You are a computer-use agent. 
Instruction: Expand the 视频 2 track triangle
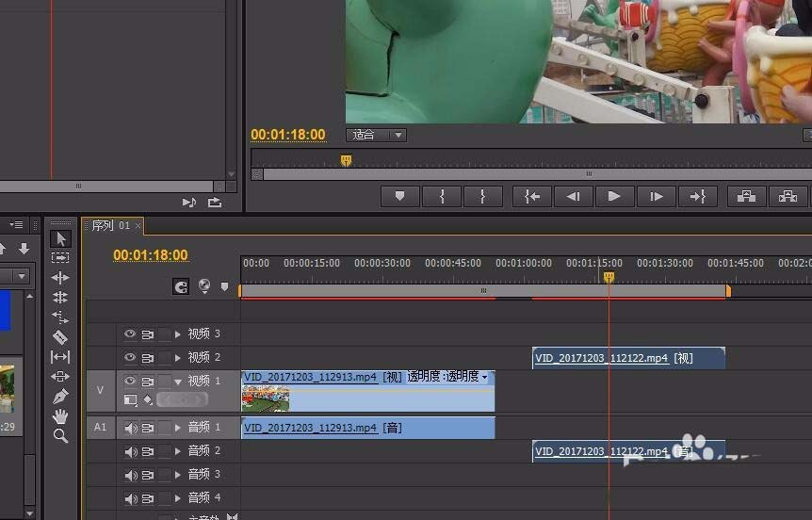click(178, 358)
